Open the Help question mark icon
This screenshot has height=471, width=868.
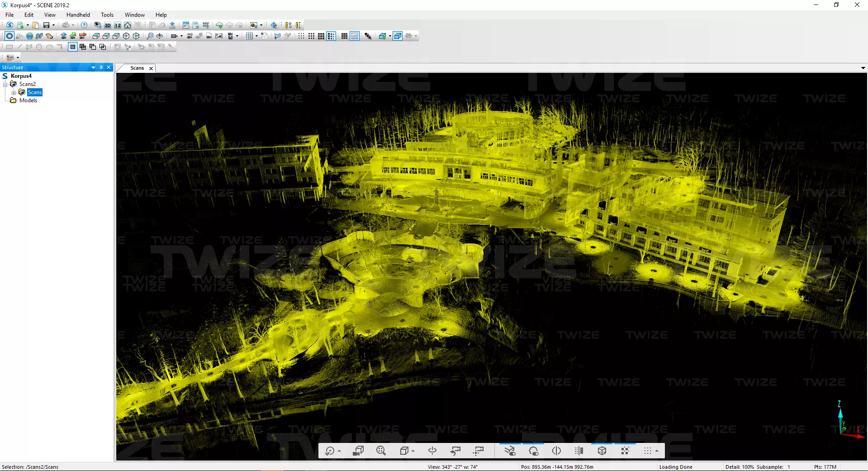coord(84,25)
